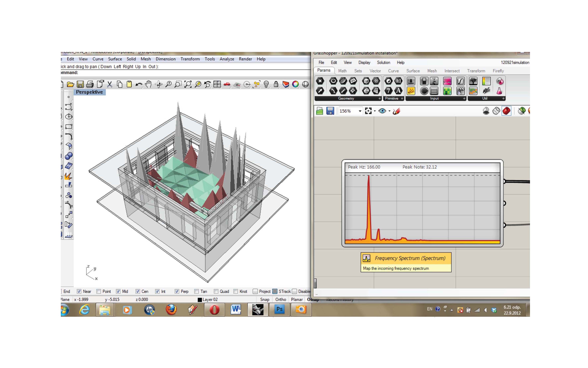Open the Layer 02 layer selector
The width and height of the screenshot is (588, 368).
208,300
